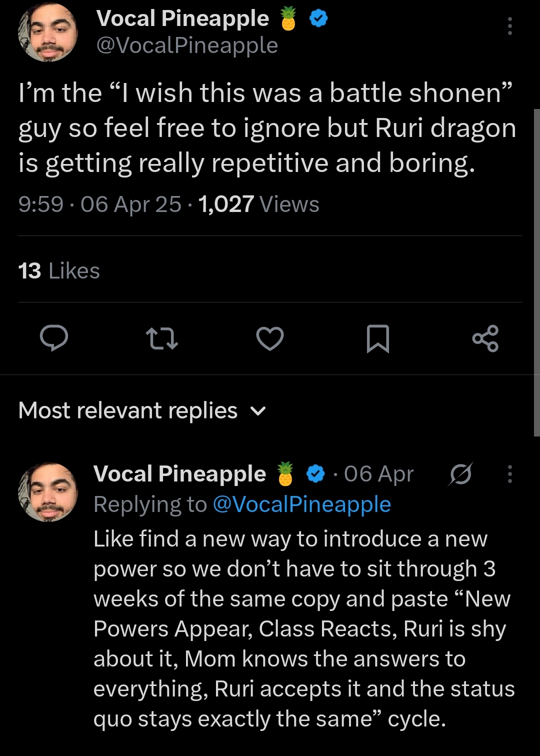The height and width of the screenshot is (756, 540).
Task: Expand the Most relevant replies sort chevron
Action: (x=258, y=411)
